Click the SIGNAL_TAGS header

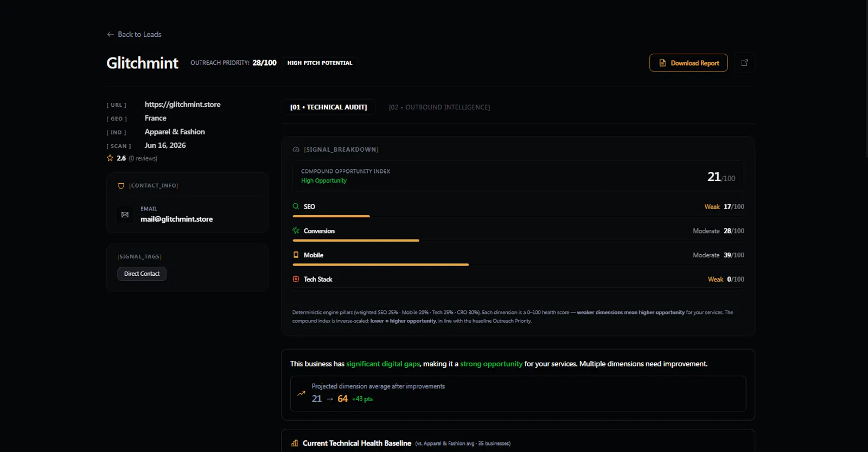click(x=139, y=256)
